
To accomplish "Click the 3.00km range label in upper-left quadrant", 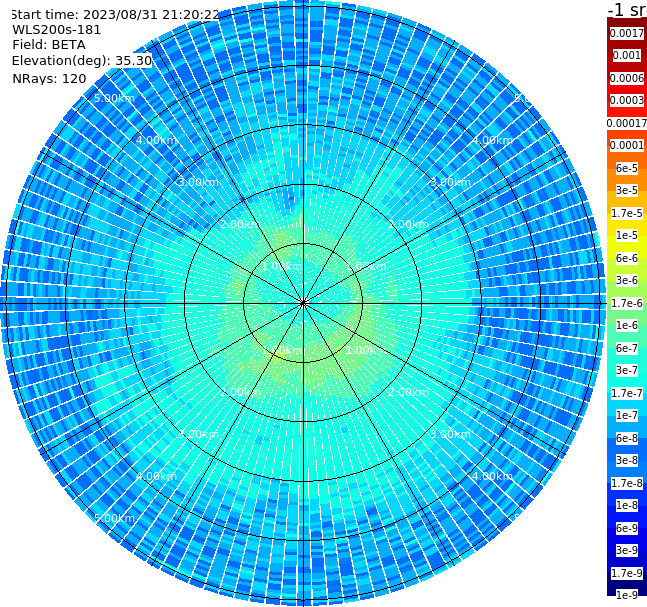I will (198, 182).
